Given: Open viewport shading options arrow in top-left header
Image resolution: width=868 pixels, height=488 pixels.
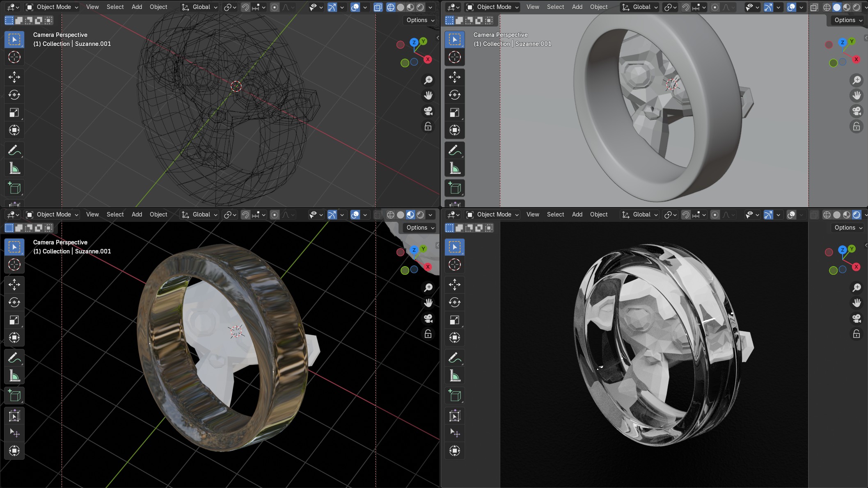Looking at the screenshot, I should [x=430, y=7].
